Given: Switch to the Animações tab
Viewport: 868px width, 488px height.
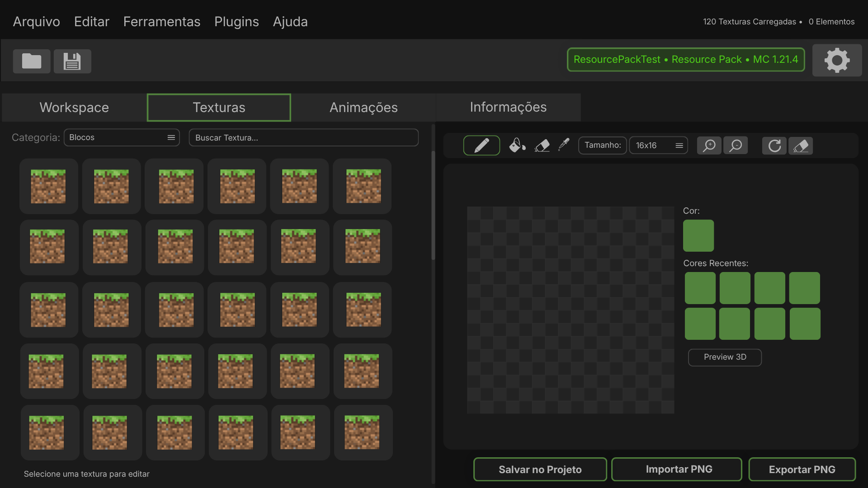Looking at the screenshot, I should pyautogui.click(x=363, y=108).
